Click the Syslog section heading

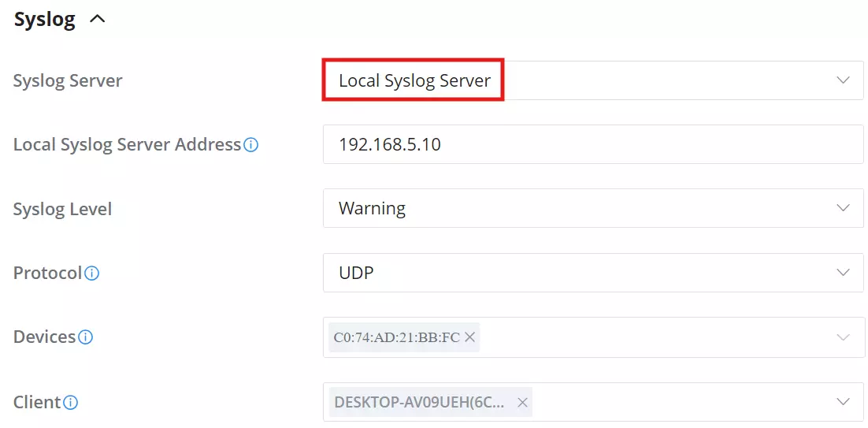coord(44,20)
